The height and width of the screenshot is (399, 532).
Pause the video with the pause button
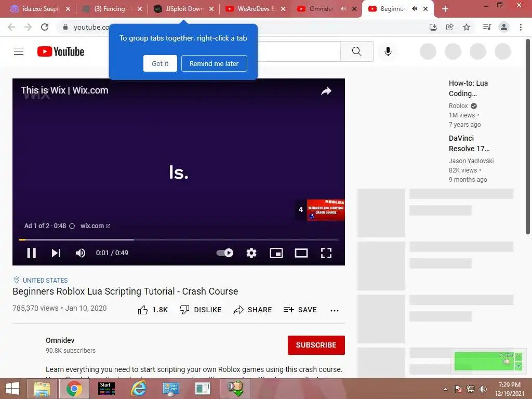(x=31, y=253)
